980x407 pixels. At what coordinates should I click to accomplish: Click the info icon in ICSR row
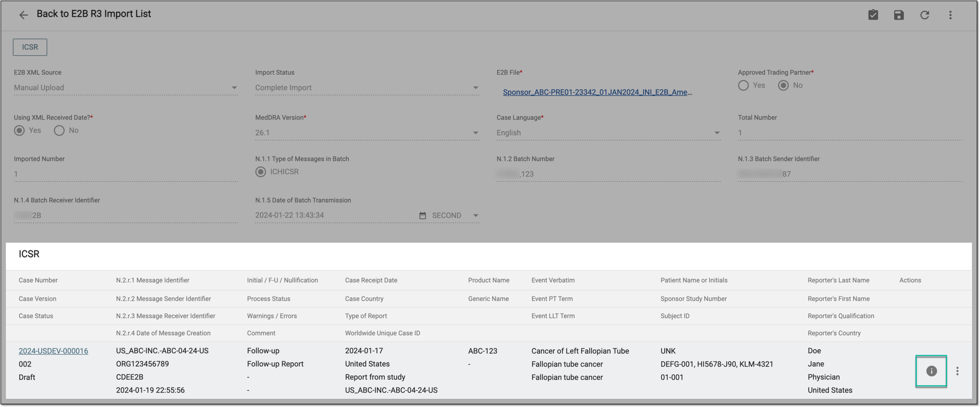pos(931,371)
